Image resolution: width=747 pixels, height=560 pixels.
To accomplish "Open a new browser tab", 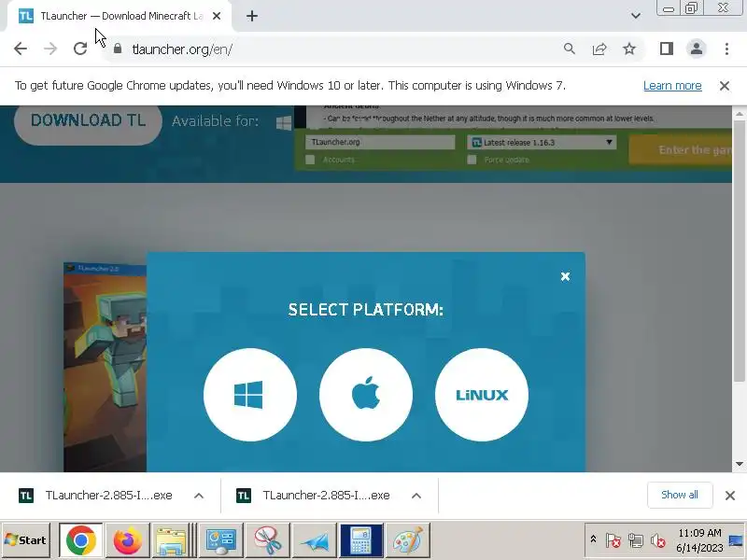I will pos(252,16).
